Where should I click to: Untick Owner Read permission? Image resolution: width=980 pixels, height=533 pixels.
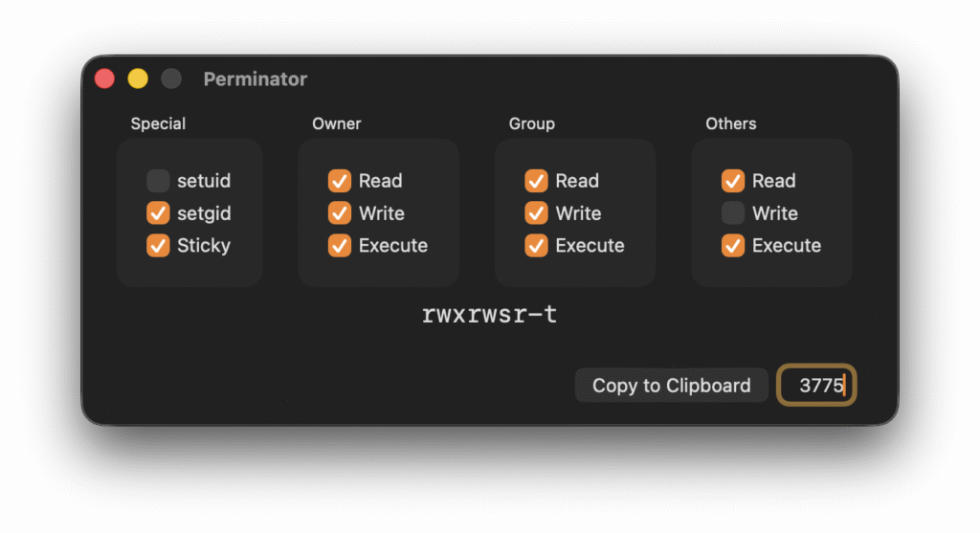[x=340, y=181]
